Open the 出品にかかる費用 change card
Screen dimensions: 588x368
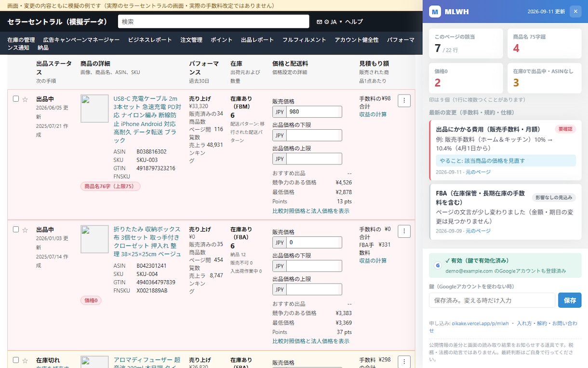(505, 150)
